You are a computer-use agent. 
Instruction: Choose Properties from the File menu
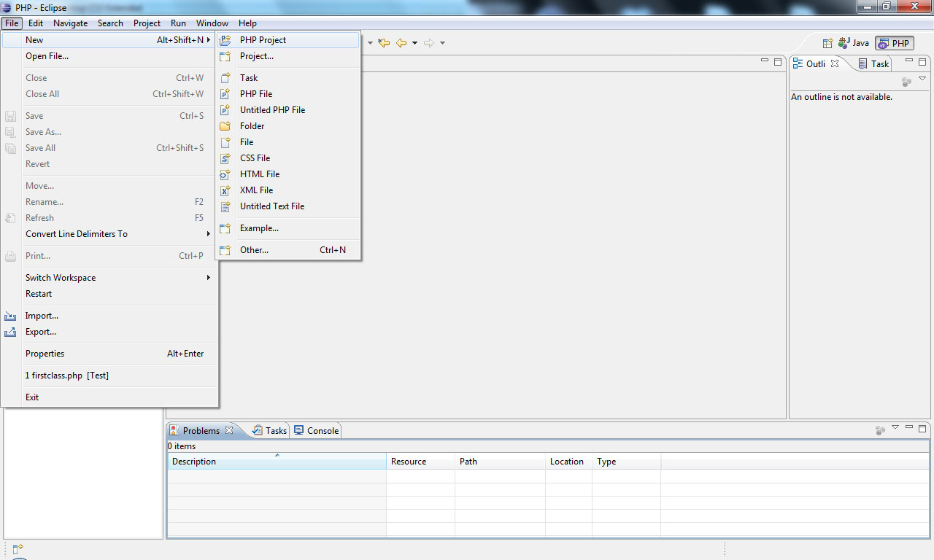coord(110,354)
